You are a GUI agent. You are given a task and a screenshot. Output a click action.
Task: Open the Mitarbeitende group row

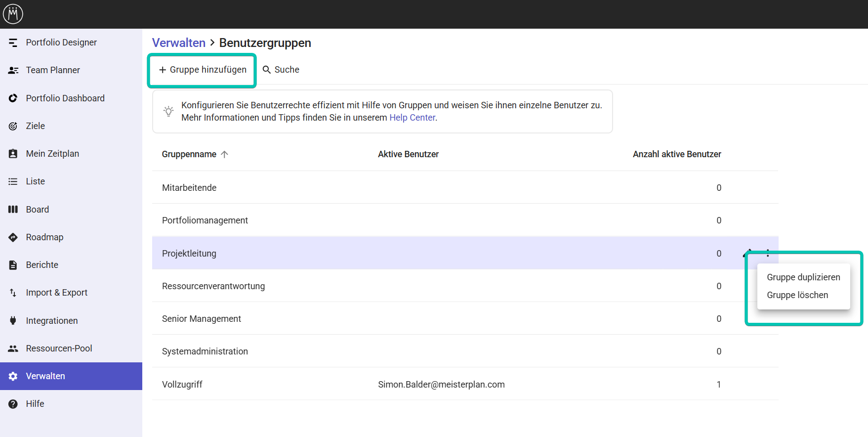465,187
